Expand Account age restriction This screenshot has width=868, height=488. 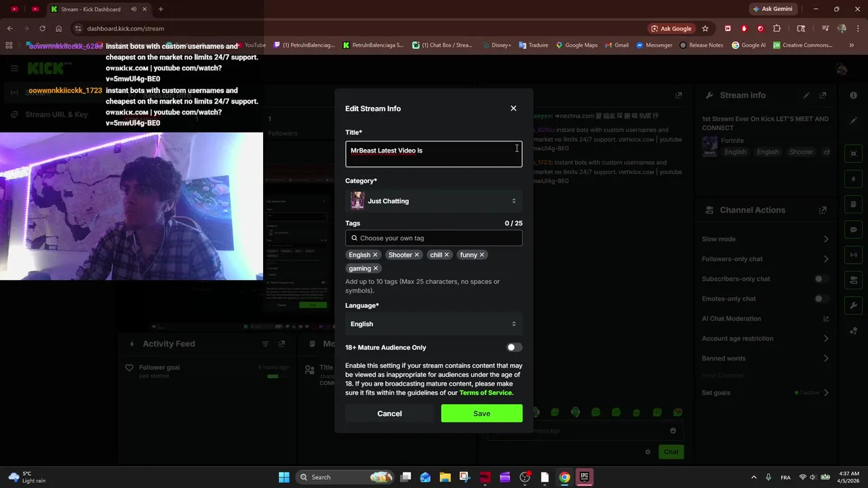[826, 338]
